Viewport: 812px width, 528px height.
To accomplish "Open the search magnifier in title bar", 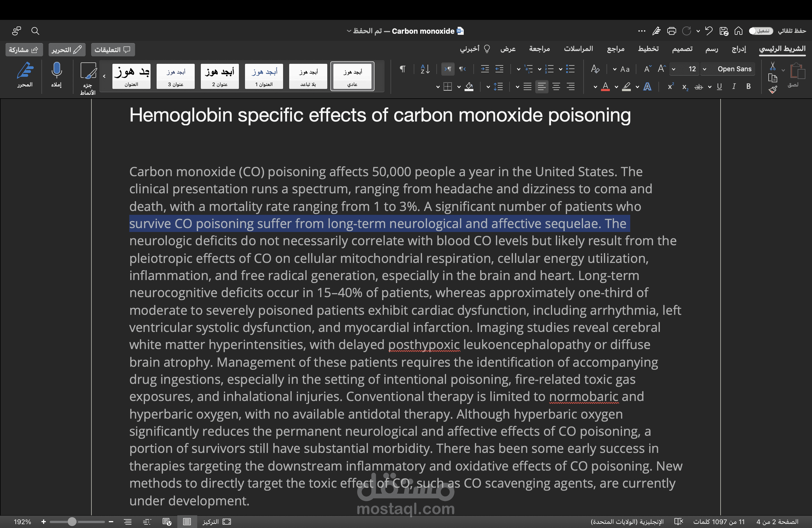I will click(35, 31).
